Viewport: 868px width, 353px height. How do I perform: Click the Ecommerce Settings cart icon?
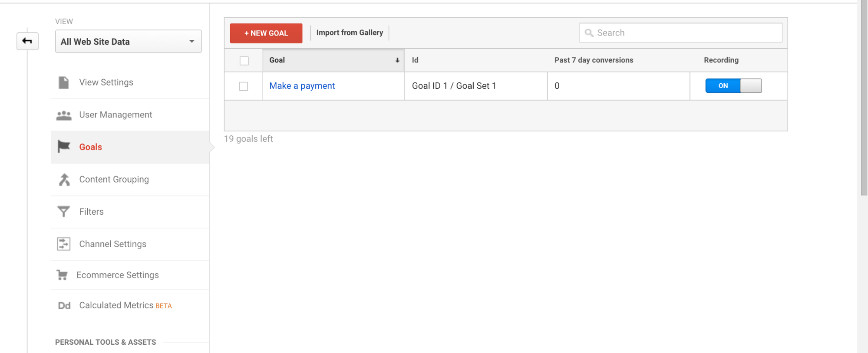tap(62, 275)
